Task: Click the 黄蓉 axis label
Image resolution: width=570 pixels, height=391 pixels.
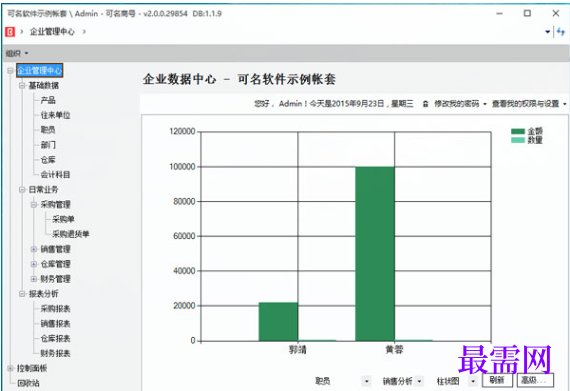Action: (394, 350)
